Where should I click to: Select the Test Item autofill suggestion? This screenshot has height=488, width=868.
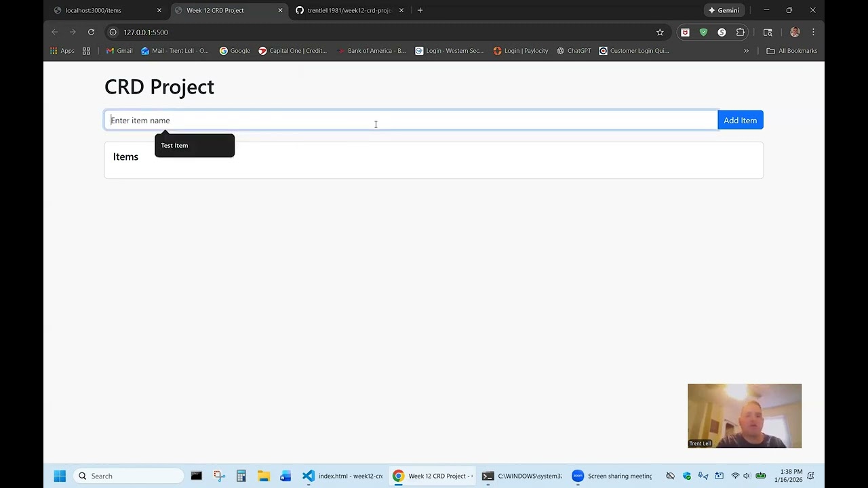[x=195, y=146]
